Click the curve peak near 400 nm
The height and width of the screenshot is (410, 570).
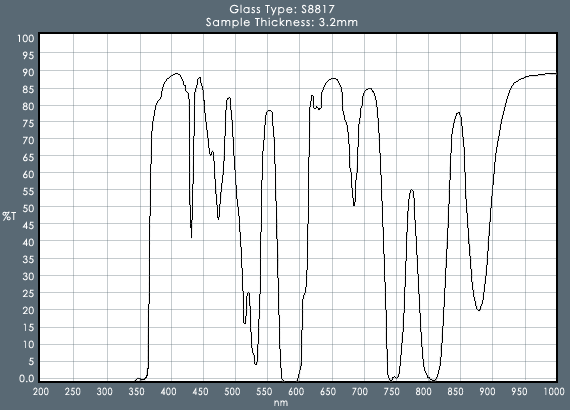[x=177, y=73]
